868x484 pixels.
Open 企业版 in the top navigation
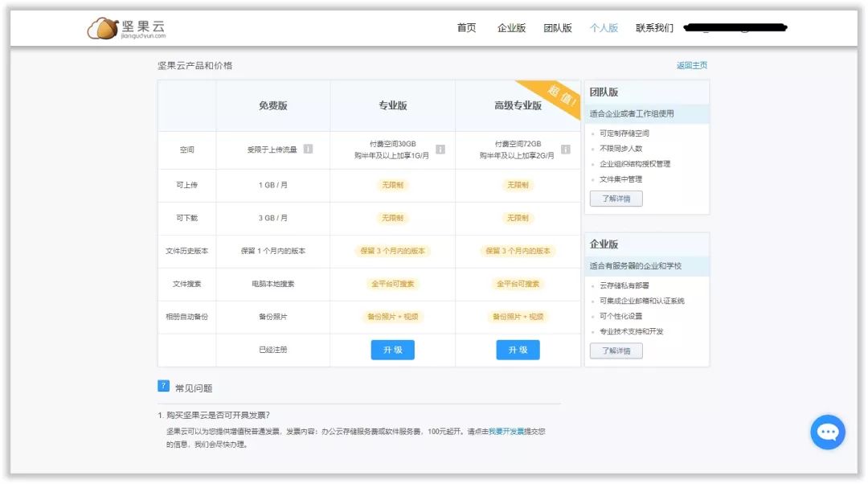(511, 28)
